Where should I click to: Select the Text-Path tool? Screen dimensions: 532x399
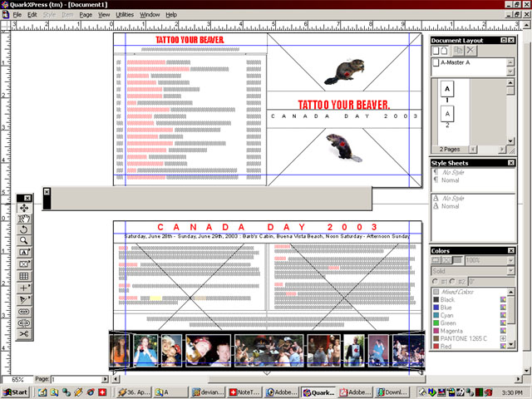[24, 300]
